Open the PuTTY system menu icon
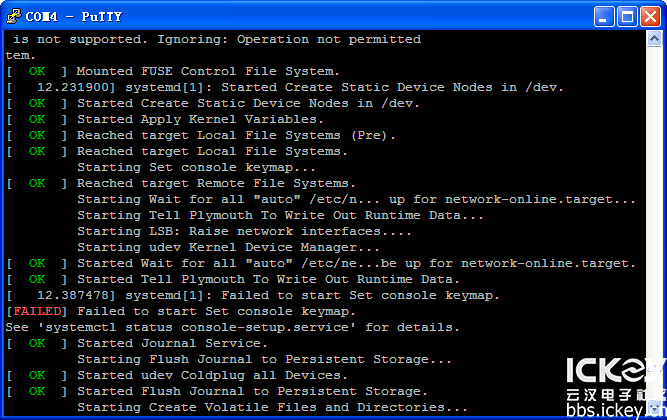This screenshot has height=420, width=667. (x=13, y=16)
